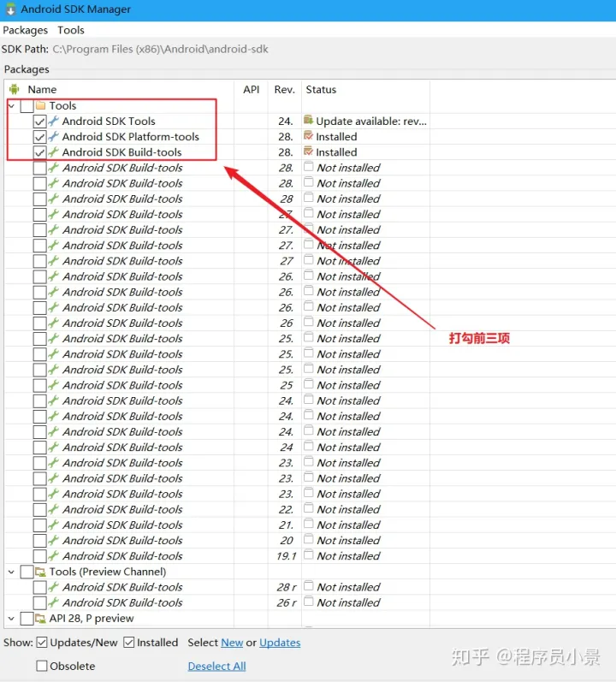Click the 'Installed' status text for Platform-tools
This screenshot has height=682, width=616.
click(336, 137)
